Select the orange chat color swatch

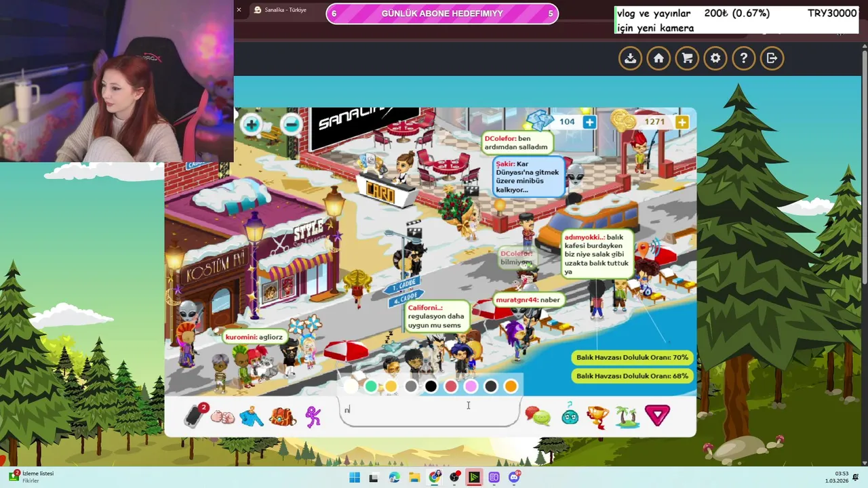tap(511, 386)
